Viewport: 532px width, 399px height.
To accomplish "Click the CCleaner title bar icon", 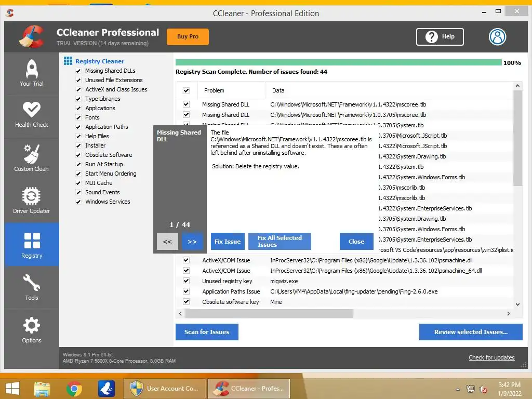I will coord(10,13).
